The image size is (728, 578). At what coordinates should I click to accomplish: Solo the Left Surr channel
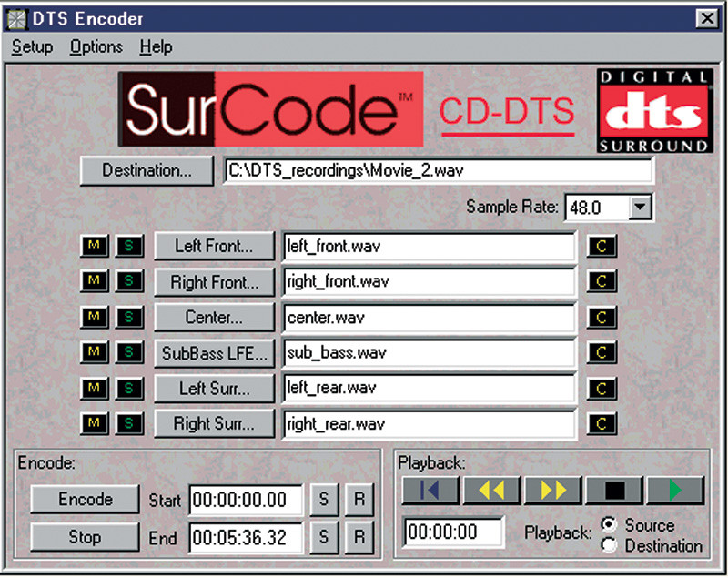pyautogui.click(x=129, y=388)
